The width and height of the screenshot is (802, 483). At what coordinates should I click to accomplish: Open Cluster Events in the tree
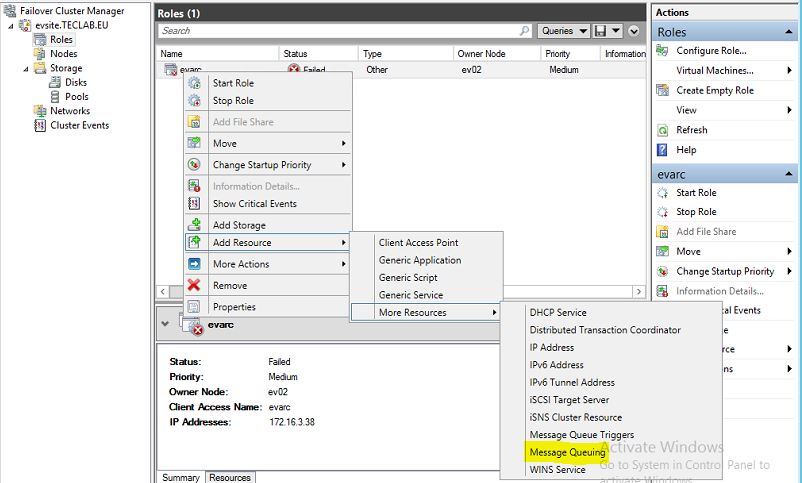coord(79,125)
